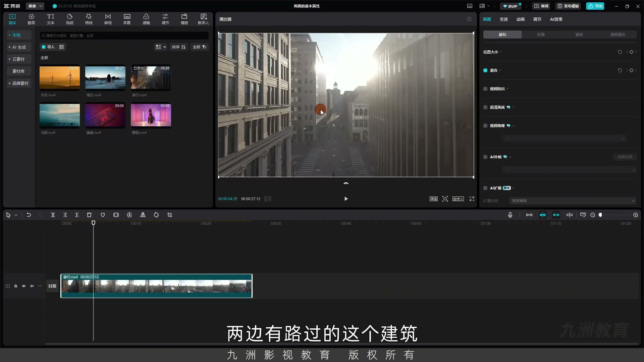
Task: Click the freeze frame icon in timeline toolbar
Action: point(116,215)
